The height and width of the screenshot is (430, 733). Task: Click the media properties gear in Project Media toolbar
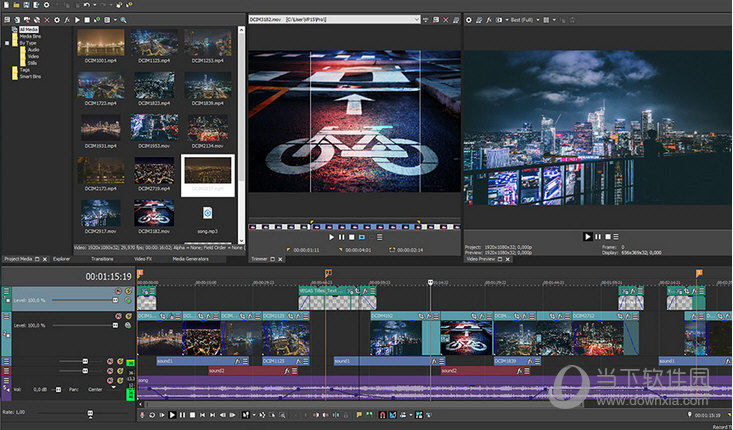coord(57,20)
